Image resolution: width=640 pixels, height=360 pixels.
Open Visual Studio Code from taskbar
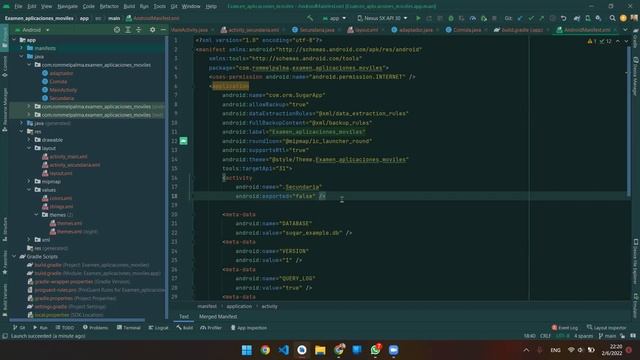[x=283, y=350]
